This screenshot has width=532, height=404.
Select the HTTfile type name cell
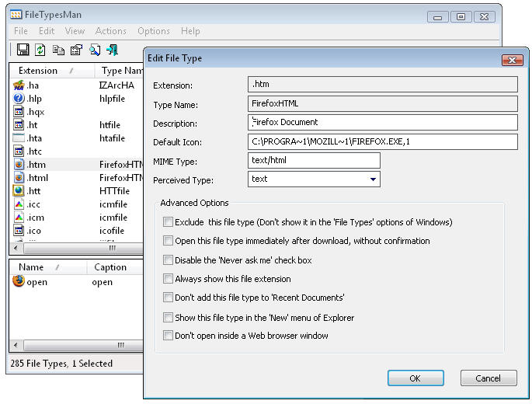click(x=114, y=191)
